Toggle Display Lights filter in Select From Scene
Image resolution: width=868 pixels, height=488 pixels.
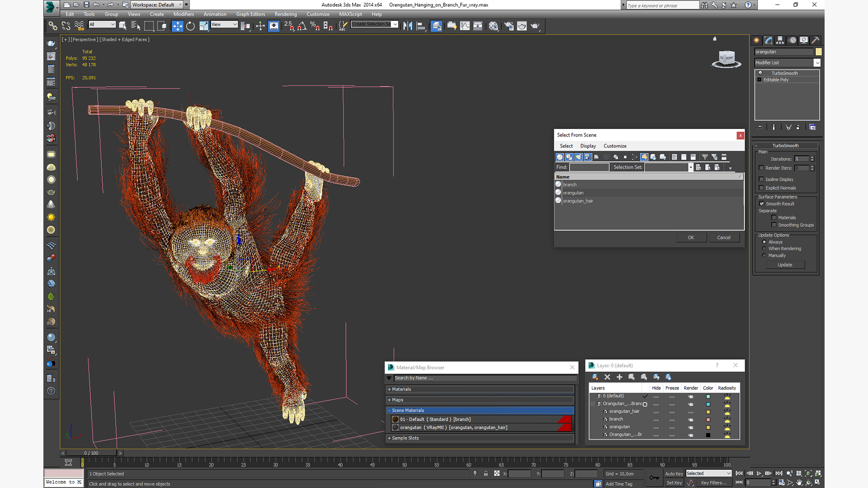pyautogui.click(x=578, y=157)
